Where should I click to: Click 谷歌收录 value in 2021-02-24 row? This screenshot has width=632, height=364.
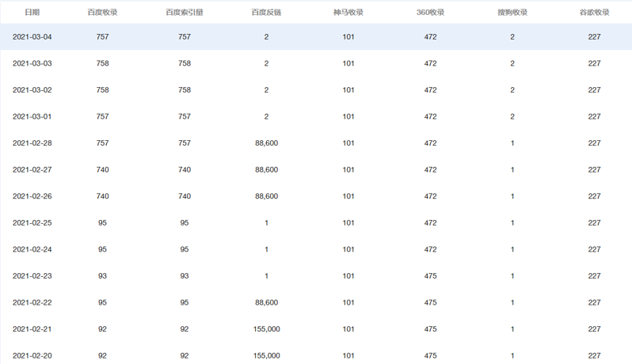tap(594, 249)
